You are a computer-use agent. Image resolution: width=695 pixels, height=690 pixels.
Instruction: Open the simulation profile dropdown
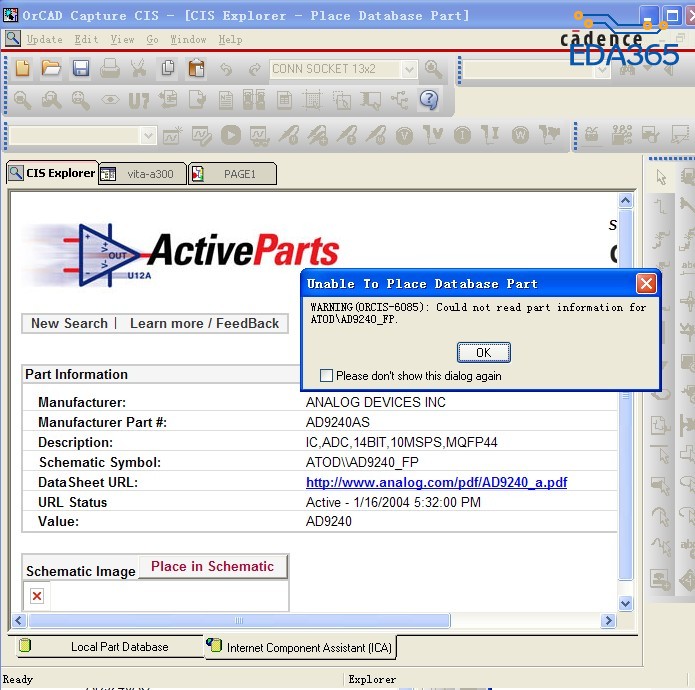click(x=148, y=136)
